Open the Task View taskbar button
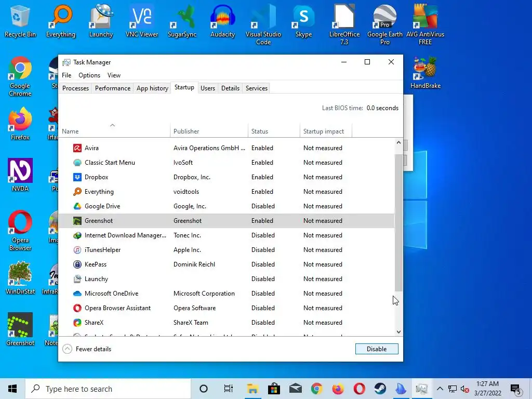The width and height of the screenshot is (532, 399). coord(229,389)
